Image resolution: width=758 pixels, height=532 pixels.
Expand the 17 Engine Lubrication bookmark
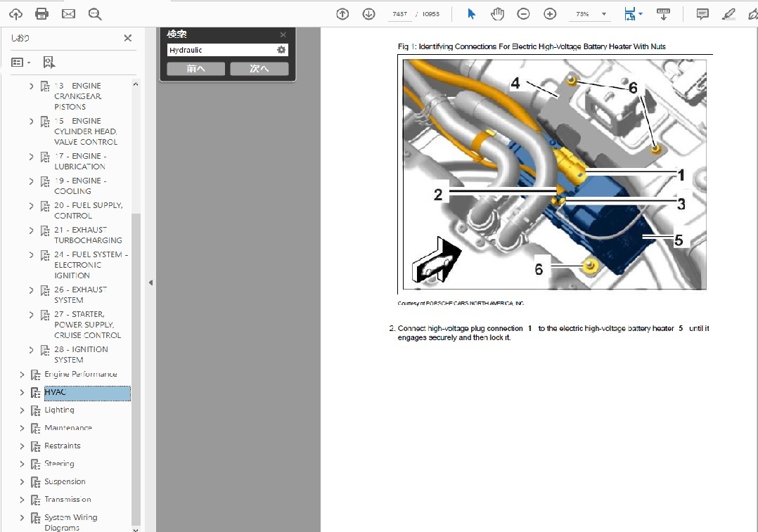[32, 157]
